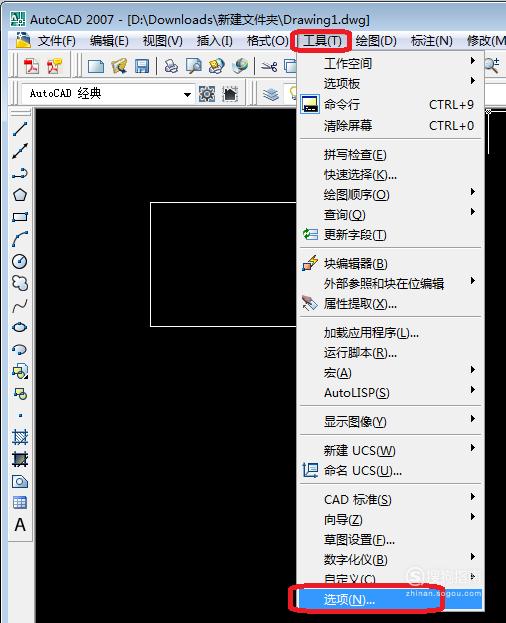This screenshot has width=506, height=623.
Task: Open the 格式(O) menu
Action: pyautogui.click(x=267, y=41)
